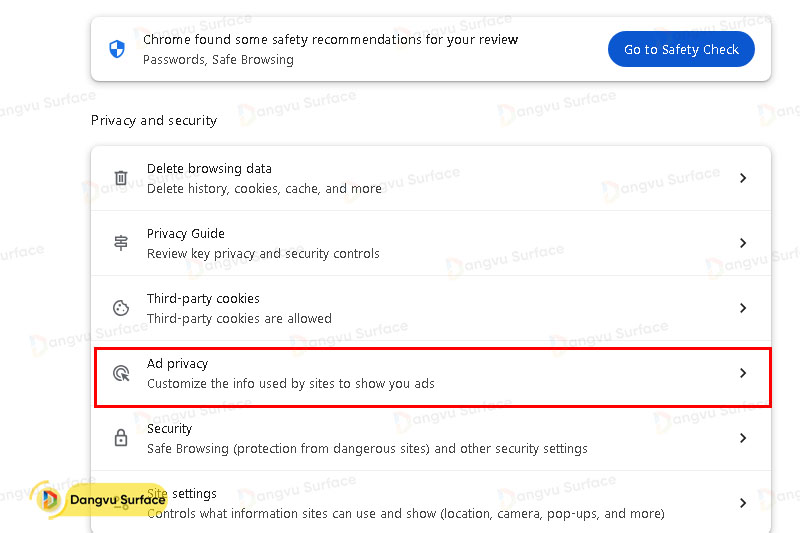Click the Privacy Guide signpost icon
Image resolution: width=800 pixels, height=533 pixels.
[121, 243]
